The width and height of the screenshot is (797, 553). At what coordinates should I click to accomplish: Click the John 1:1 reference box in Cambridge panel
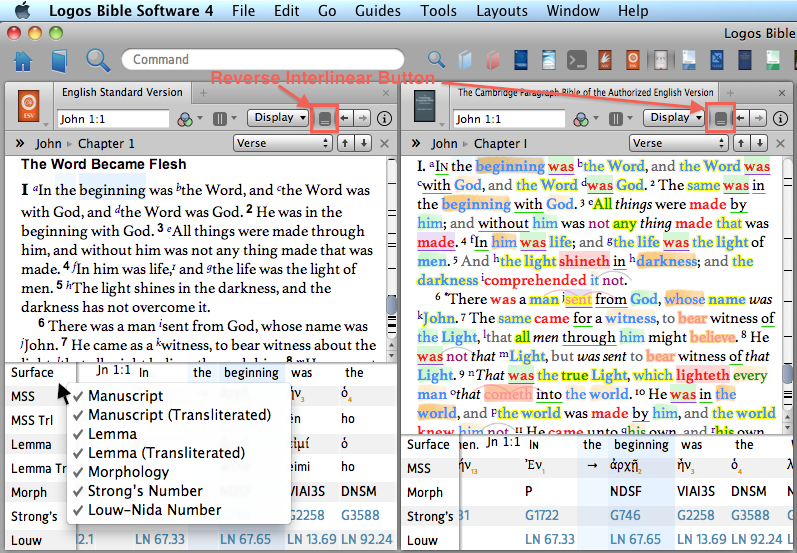pos(509,119)
